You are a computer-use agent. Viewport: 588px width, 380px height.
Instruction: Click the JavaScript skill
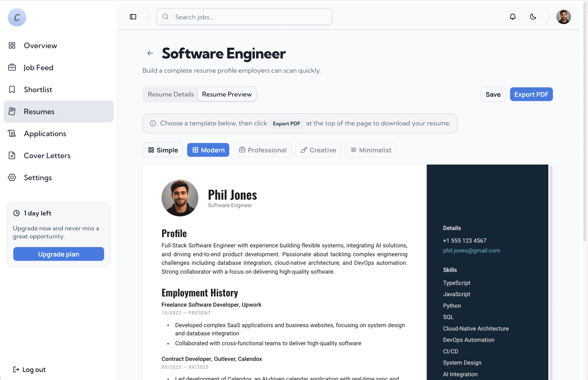tap(456, 294)
